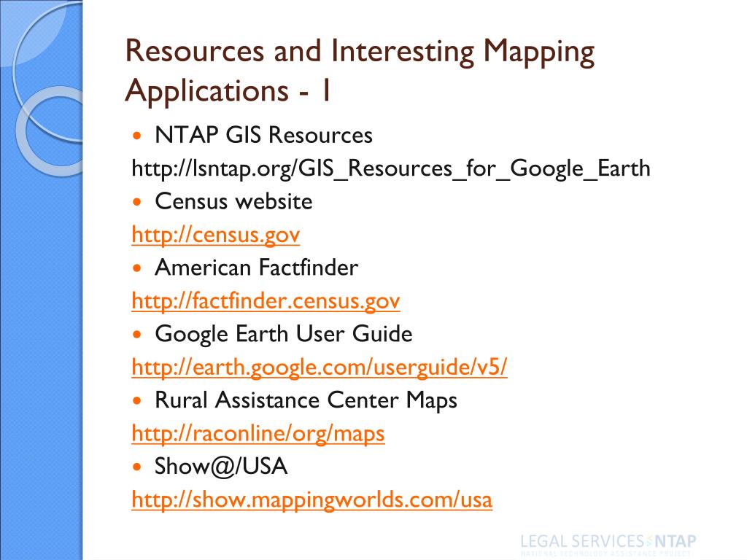Click the 'Applications - 1' title line

[x=228, y=90]
